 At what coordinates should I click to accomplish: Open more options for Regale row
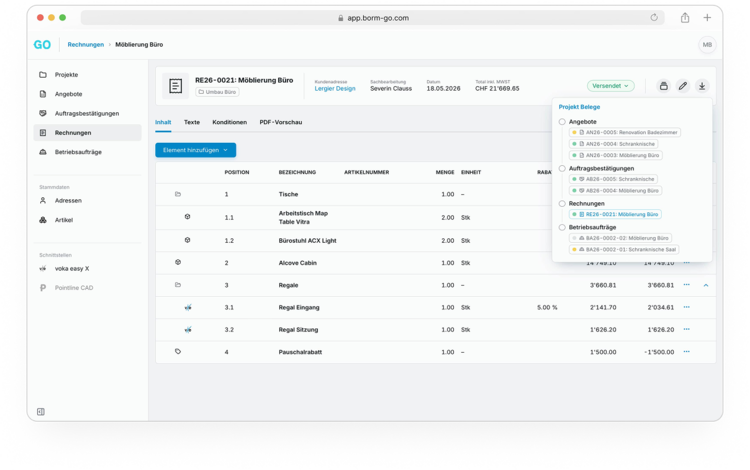686,285
